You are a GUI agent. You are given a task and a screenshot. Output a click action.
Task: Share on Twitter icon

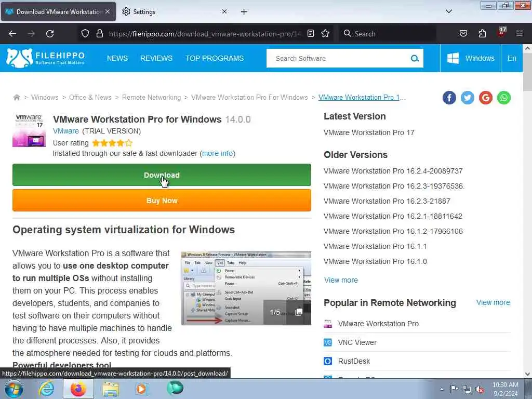(467, 98)
